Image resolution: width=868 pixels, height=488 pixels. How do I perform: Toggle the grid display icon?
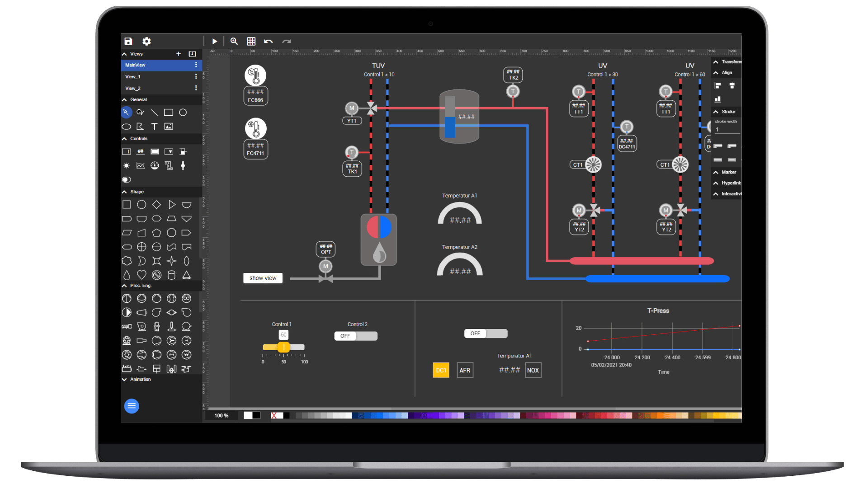click(x=251, y=42)
